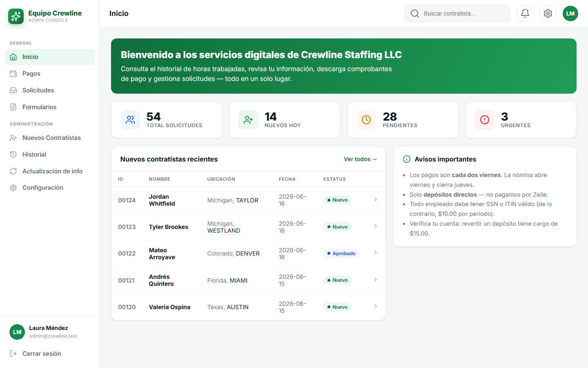This screenshot has height=368, width=588.
Task: Expand row 00121 Andrés Quintero chevron
Action: tap(376, 280)
